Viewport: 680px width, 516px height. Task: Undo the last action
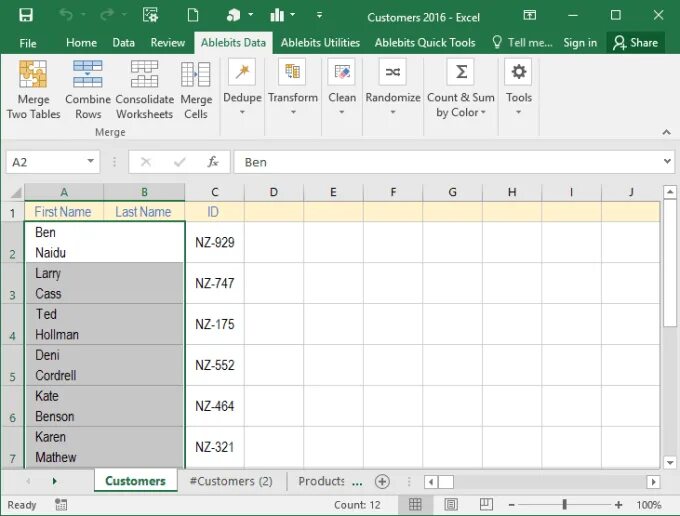66,15
